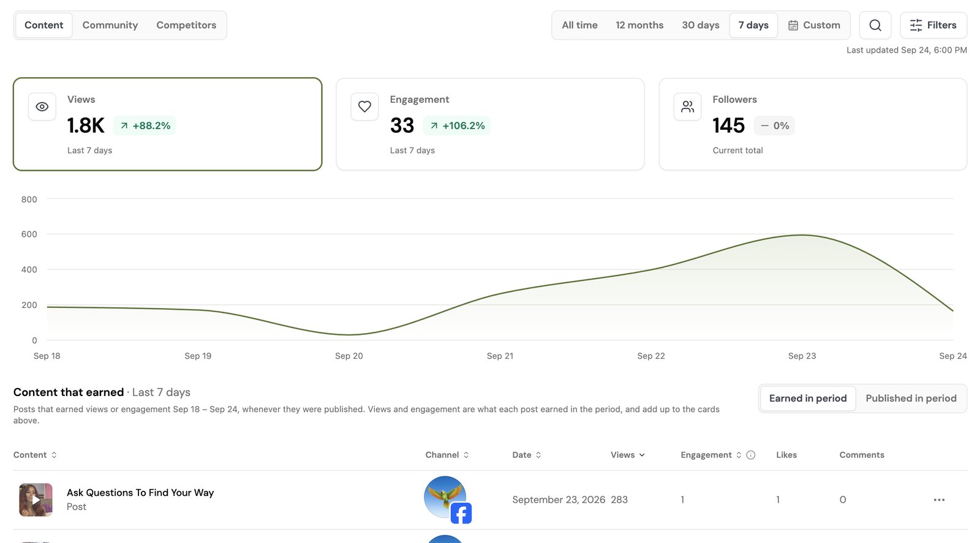The width and height of the screenshot is (980, 543).
Task: Click the people icon on Followers card
Action: tap(687, 107)
